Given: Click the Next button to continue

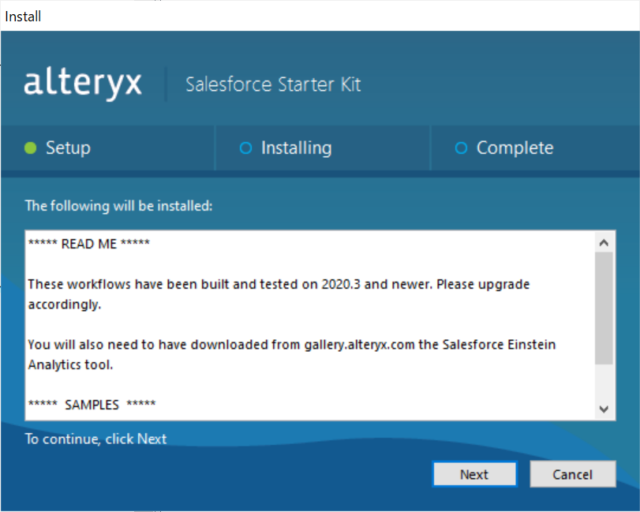Looking at the screenshot, I should [474, 474].
